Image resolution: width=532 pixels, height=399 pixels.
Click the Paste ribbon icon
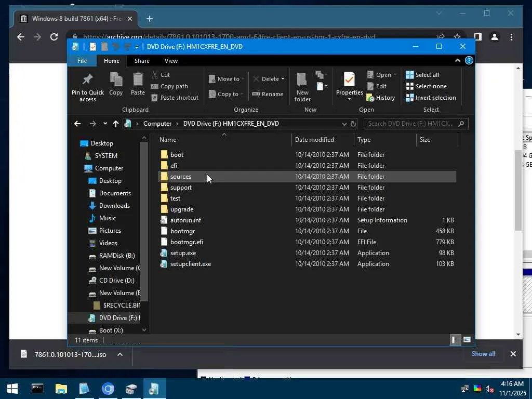coord(138,79)
